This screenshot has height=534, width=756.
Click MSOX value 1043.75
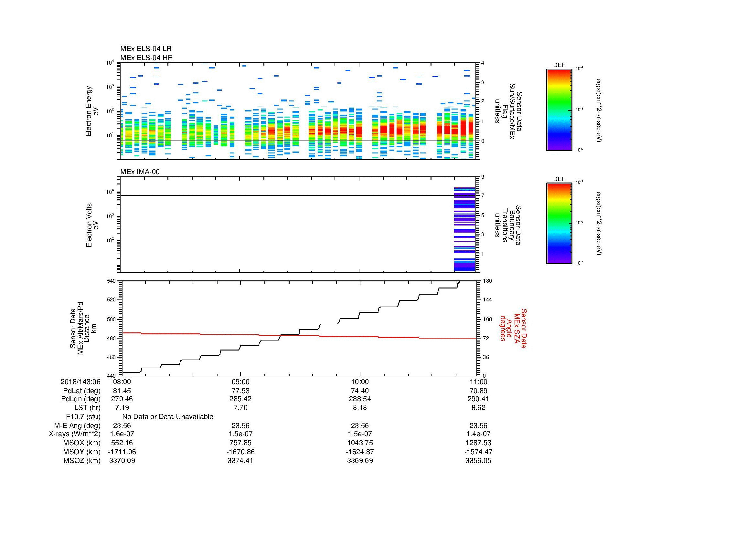point(360,443)
